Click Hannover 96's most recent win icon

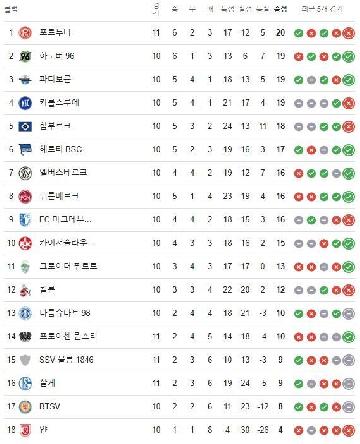coord(349,56)
